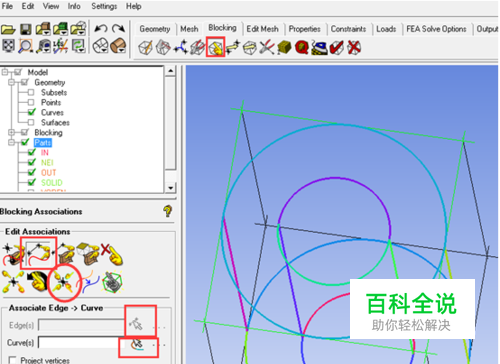Select the Zoom box magnifier tool
The width and height of the screenshot is (500, 364).
[x=26, y=46]
